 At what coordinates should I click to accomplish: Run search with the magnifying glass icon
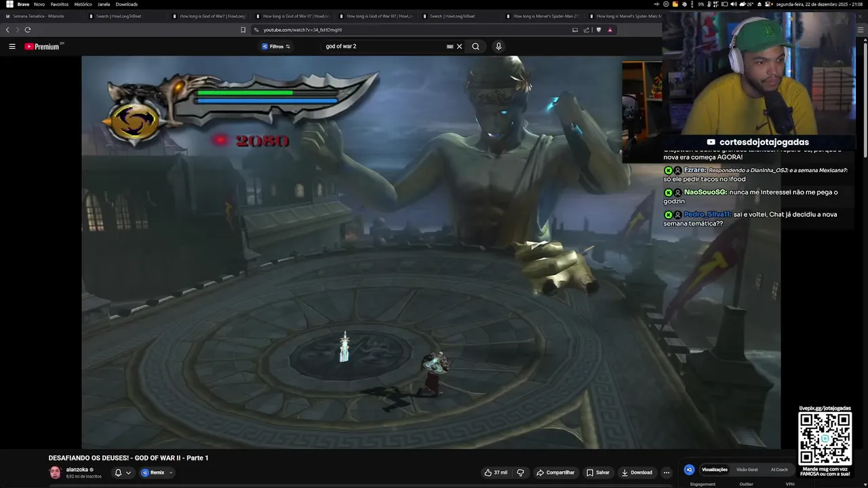[475, 47]
